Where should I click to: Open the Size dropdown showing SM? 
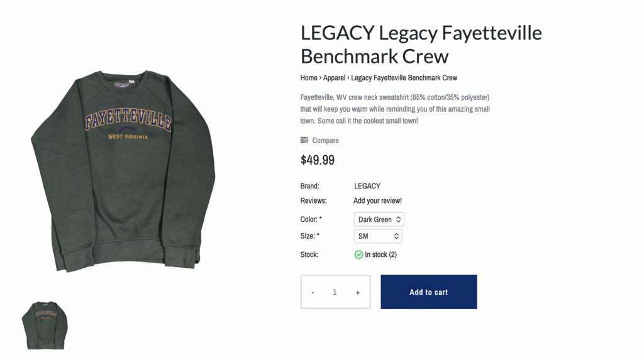tap(378, 236)
